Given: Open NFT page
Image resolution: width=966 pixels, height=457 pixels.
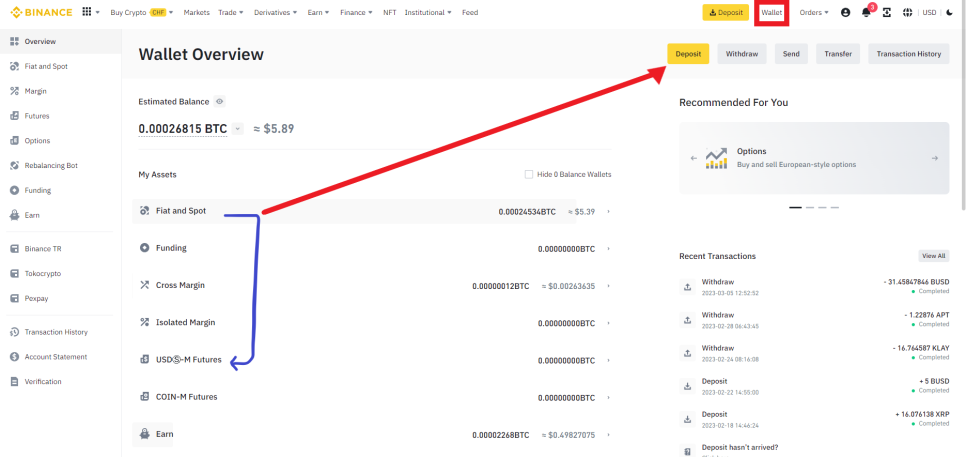Looking at the screenshot, I should [389, 12].
